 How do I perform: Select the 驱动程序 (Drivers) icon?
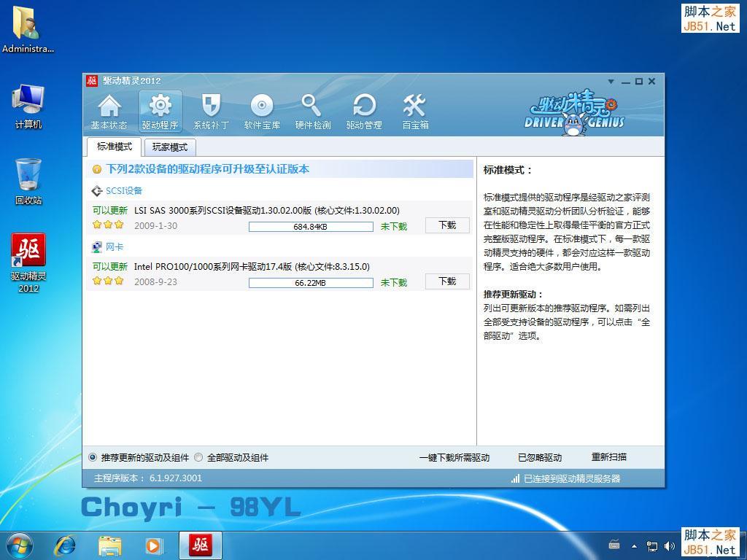point(160,111)
